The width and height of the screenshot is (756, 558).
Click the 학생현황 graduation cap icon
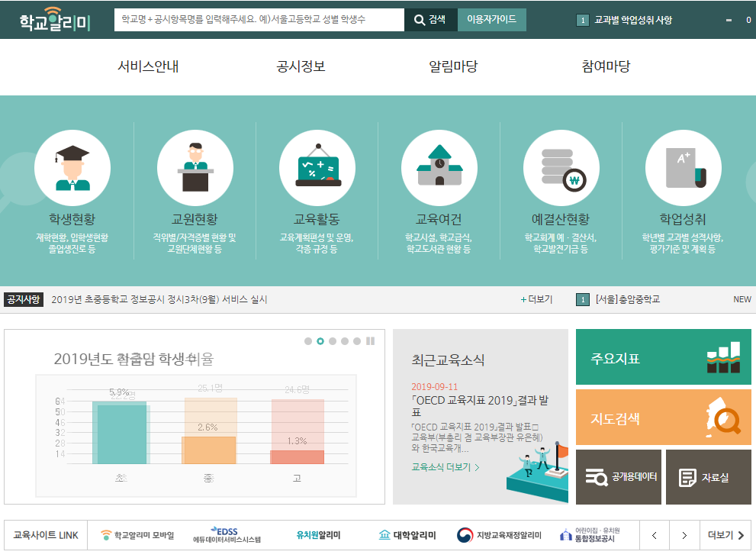pyautogui.click(x=72, y=168)
